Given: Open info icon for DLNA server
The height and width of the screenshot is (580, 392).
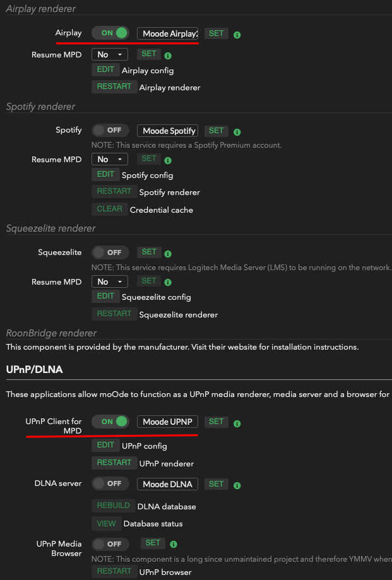Looking at the screenshot, I should (x=237, y=485).
